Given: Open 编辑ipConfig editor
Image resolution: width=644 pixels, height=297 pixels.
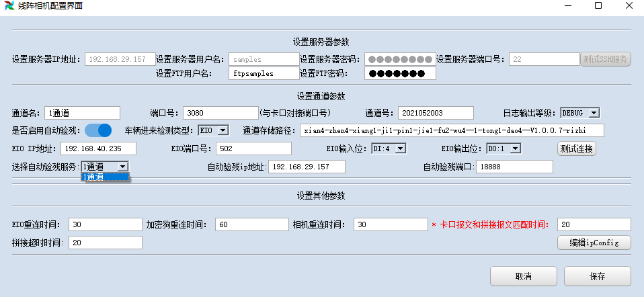Looking at the screenshot, I should [x=594, y=243].
